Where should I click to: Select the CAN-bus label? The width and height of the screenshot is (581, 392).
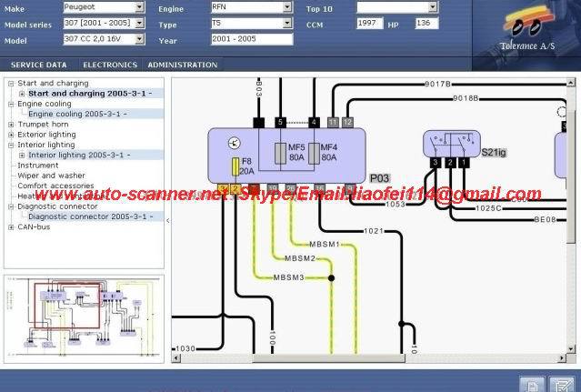(34, 226)
